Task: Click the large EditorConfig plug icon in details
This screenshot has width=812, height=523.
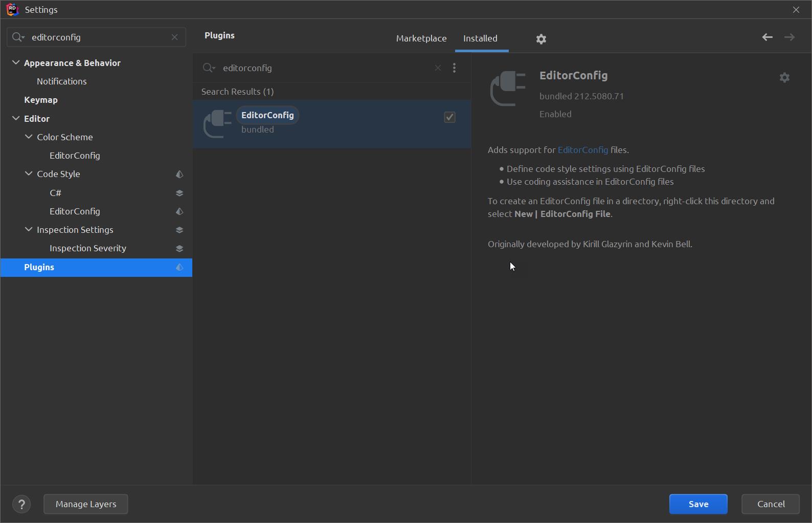Action: click(508, 89)
